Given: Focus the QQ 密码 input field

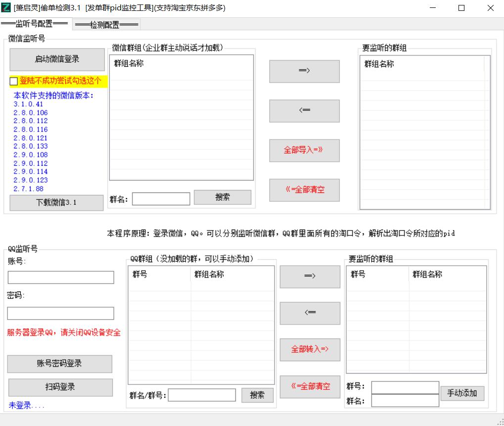Looking at the screenshot, I should pyautogui.click(x=60, y=313).
